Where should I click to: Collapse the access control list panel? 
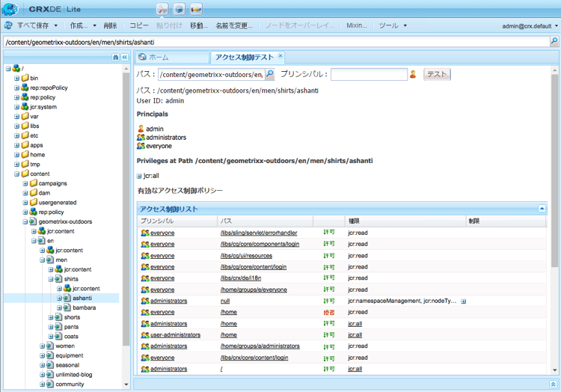[x=542, y=209]
